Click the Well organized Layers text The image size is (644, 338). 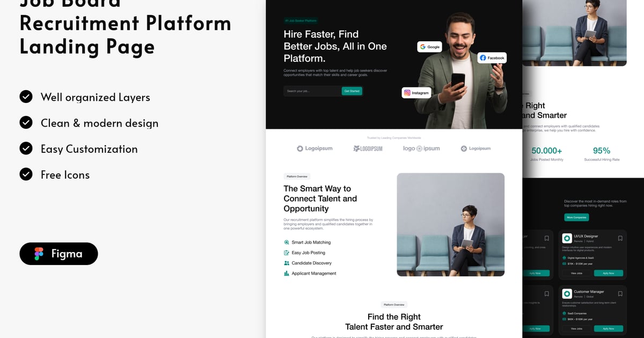[96, 97]
